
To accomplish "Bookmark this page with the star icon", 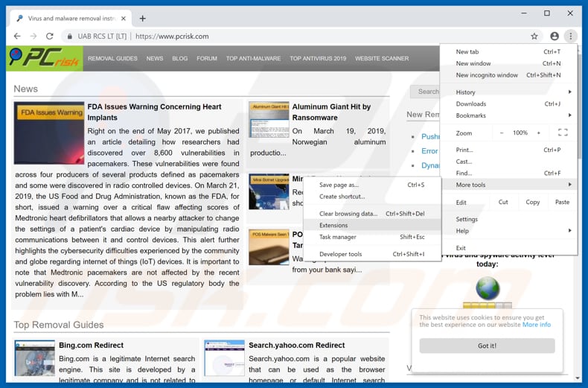I will [534, 36].
